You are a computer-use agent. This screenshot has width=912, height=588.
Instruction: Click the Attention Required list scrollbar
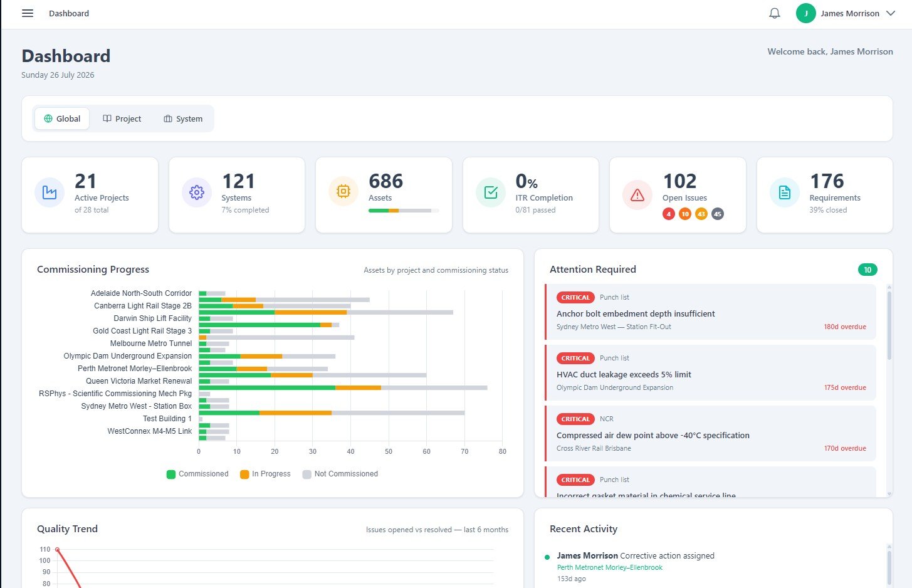[x=889, y=325]
